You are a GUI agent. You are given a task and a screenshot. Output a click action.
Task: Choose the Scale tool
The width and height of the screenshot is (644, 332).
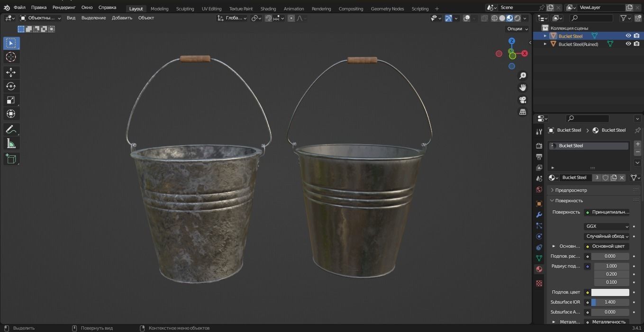[x=11, y=100]
